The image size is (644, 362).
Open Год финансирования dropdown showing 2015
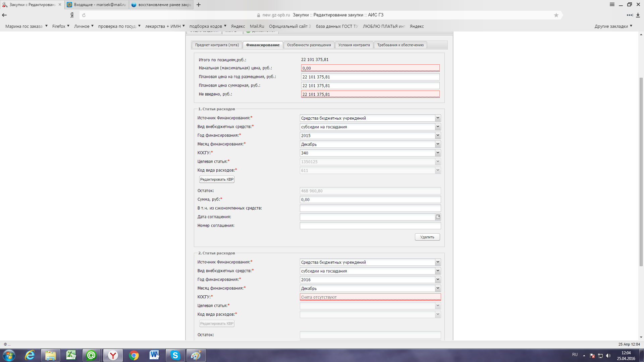(437, 135)
